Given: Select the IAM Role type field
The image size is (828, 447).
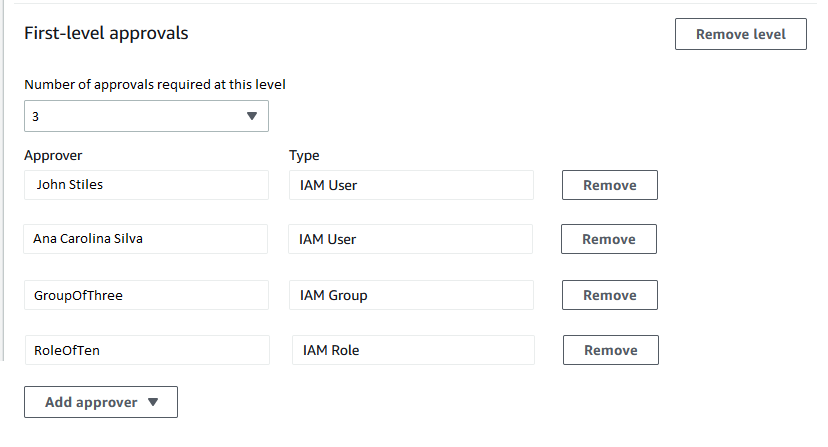Looking at the screenshot, I should [x=413, y=350].
